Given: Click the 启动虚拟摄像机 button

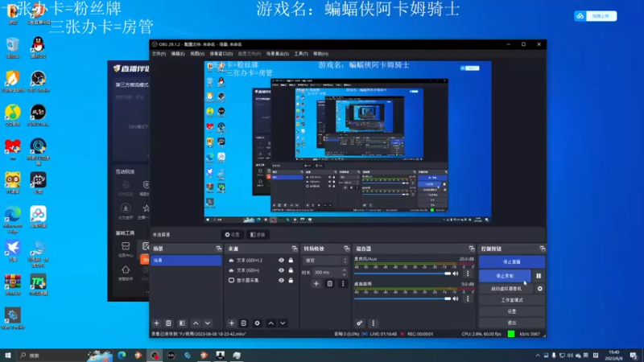Looking at the screenshot, I should coord(506,289).
